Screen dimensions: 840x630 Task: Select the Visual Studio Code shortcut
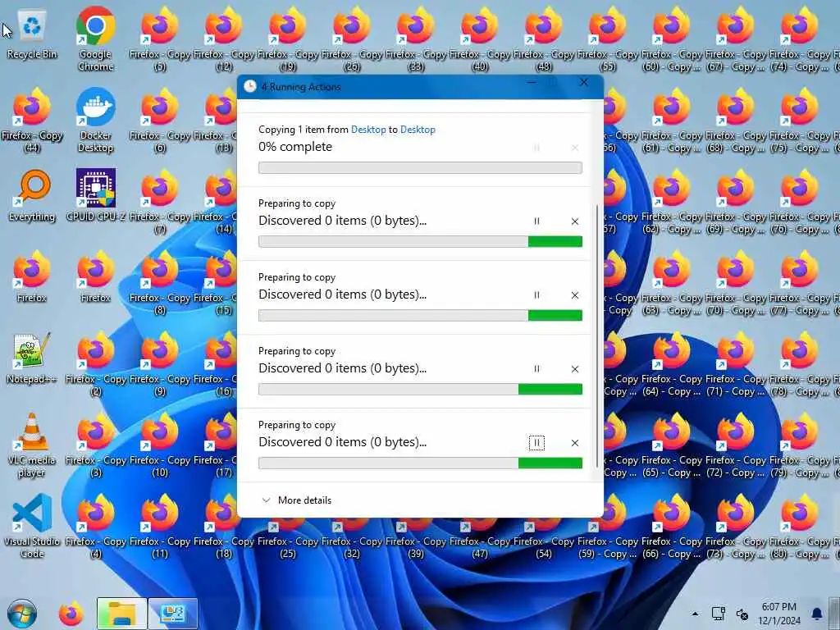coord(32,526)
